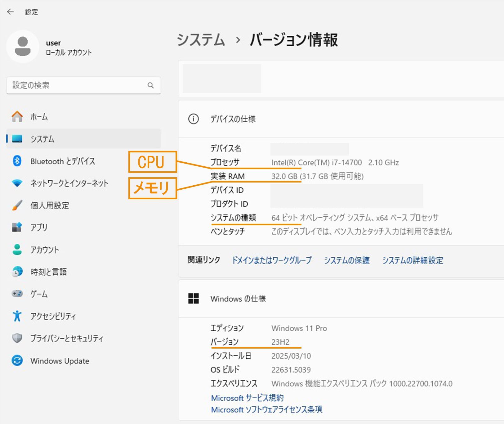Click the プロダクト ID label
This screenshot has height=424, width=504.
229,204
